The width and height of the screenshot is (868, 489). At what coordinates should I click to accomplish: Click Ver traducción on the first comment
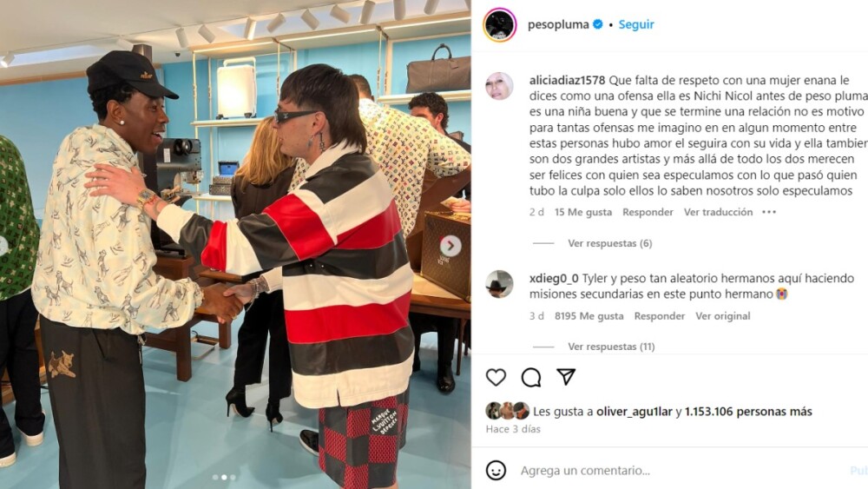point(718,212)
